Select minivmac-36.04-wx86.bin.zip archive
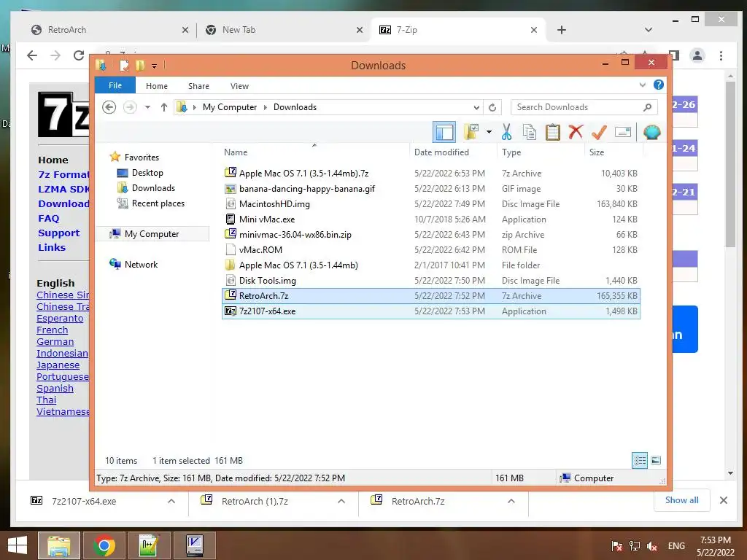This screenshot has height=560, width=747. pos(430,234)
